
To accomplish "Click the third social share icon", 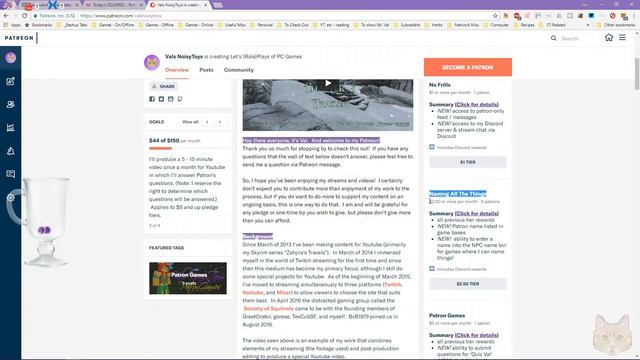I will coord(171,99).
